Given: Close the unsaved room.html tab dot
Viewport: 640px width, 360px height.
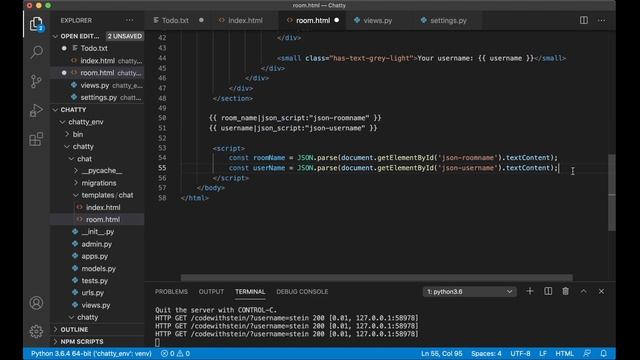Looking at the screenshot, I should pyautogui.click(x=337, y=20).
